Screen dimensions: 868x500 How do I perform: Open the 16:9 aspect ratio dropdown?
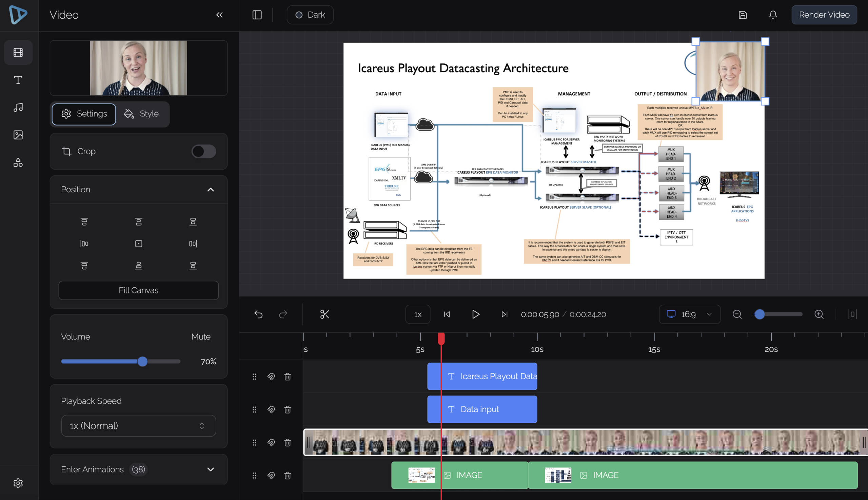coord(689,314)
